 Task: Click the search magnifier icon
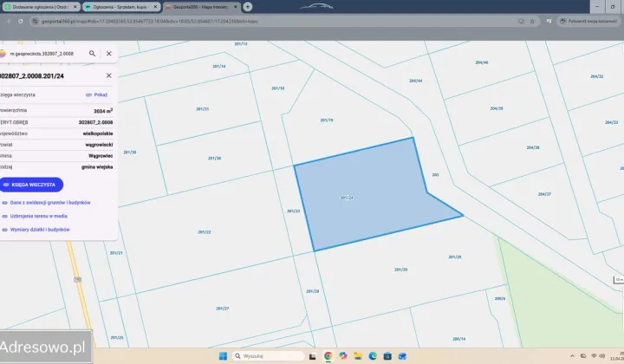[x=92, y=53]
